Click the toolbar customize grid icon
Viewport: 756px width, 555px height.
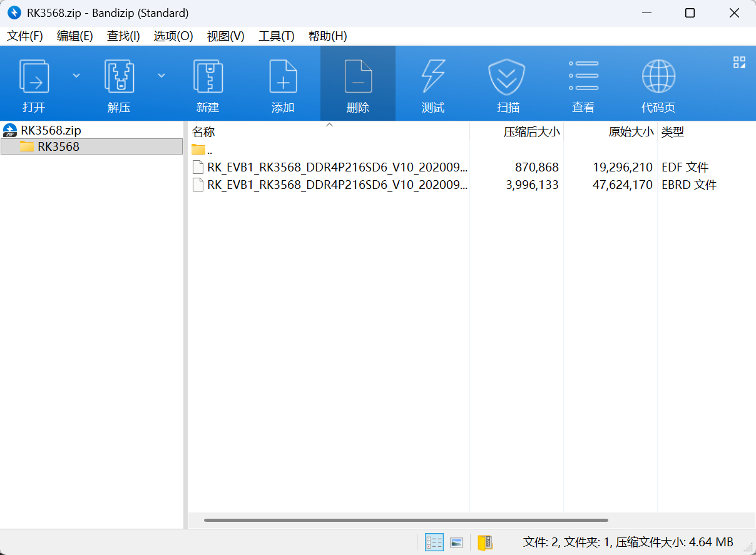(739, 62)
